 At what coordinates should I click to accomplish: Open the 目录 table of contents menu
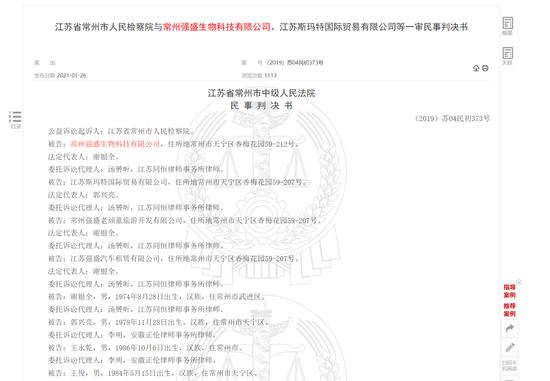[15, 120]
